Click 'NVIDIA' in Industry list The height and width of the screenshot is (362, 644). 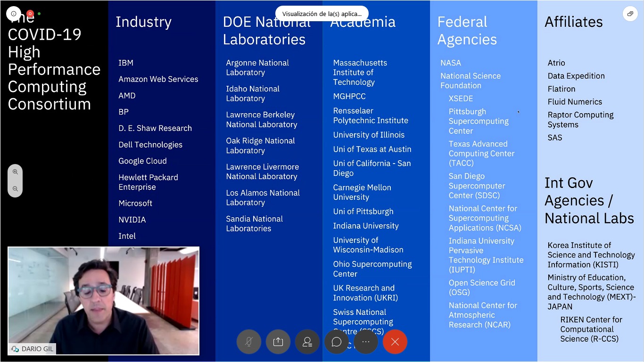coord(132,220)
